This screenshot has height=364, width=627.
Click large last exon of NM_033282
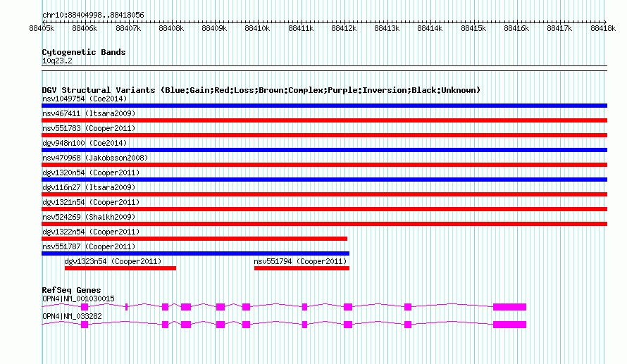[x=509, y=325]
